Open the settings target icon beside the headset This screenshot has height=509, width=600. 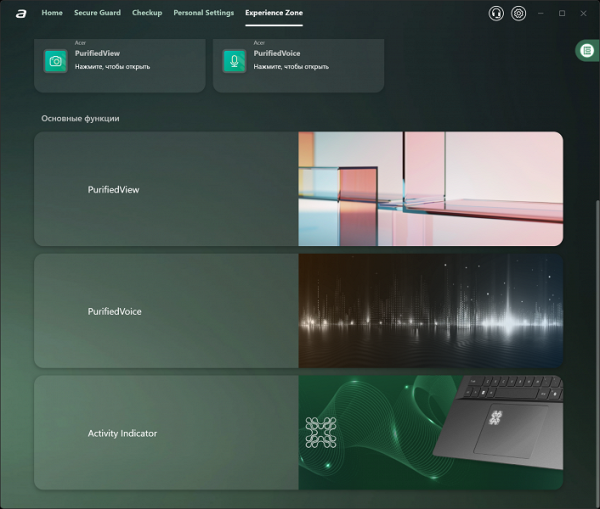click(x=518, y=13)
